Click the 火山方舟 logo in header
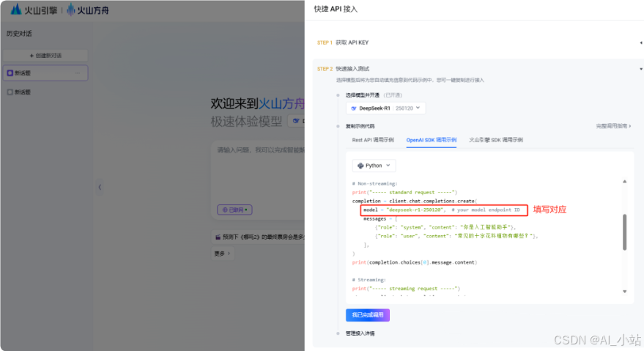Screen dimensions: 644x351 [x=88, y=10]
